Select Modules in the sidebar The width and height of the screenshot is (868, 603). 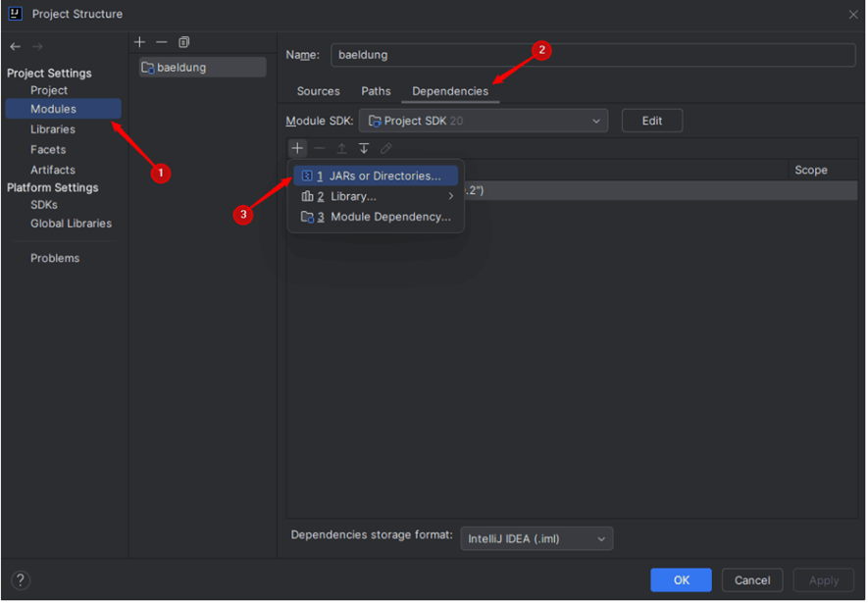click(63, 109)
